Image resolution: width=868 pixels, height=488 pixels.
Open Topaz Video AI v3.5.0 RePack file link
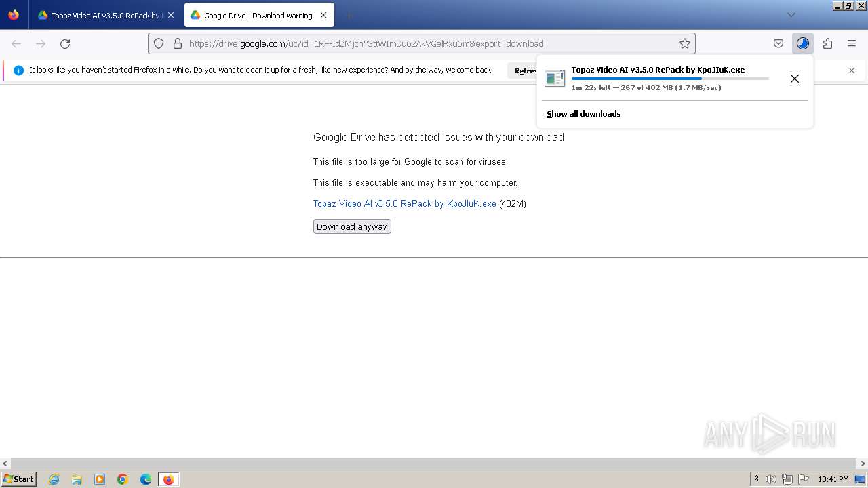point(405,203)
